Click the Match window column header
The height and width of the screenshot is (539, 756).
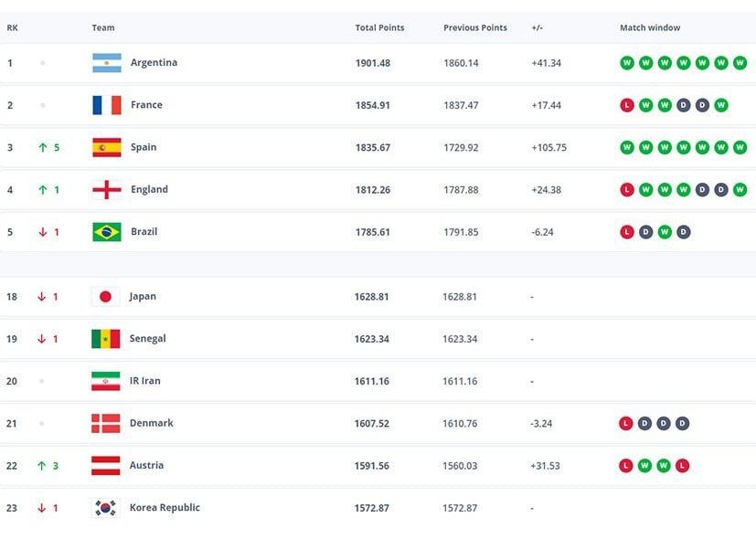(x=650, y=28)
